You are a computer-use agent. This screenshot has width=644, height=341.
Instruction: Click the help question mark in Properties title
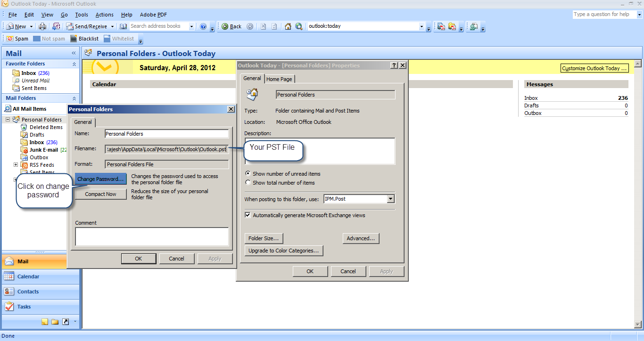coord(394,65)
